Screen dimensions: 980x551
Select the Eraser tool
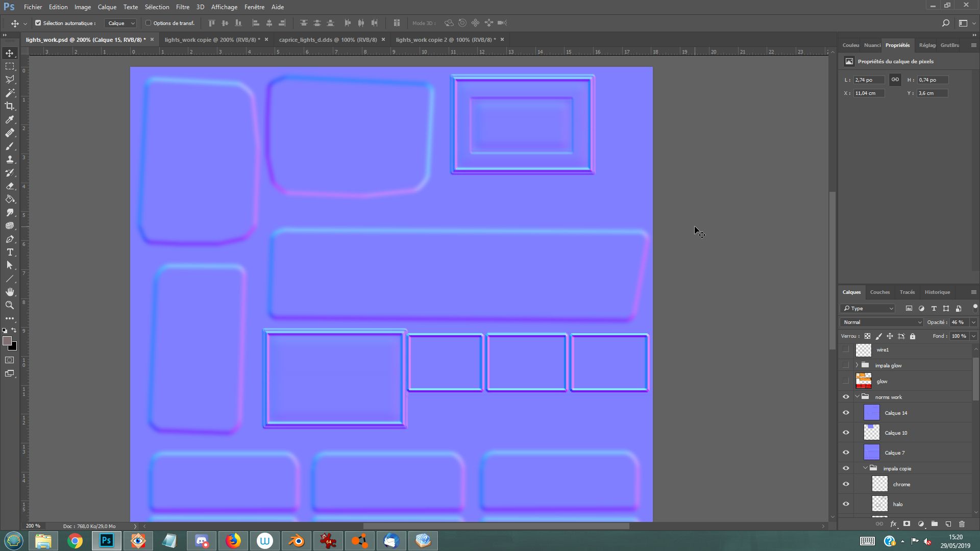[10, 186]
